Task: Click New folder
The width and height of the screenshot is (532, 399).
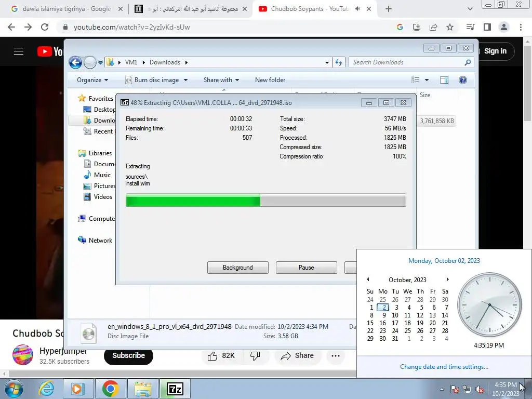Action: click(270, 80)
